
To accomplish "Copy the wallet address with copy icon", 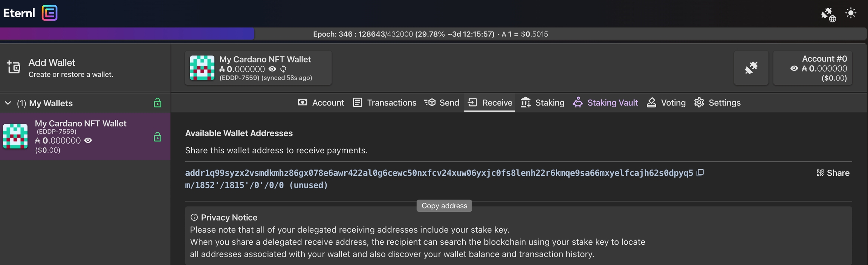I will point(700,173).
